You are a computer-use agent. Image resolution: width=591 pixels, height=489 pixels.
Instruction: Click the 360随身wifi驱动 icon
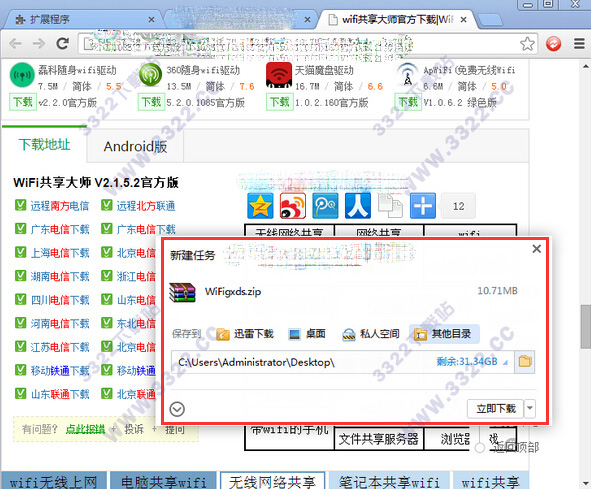(150, 75)
